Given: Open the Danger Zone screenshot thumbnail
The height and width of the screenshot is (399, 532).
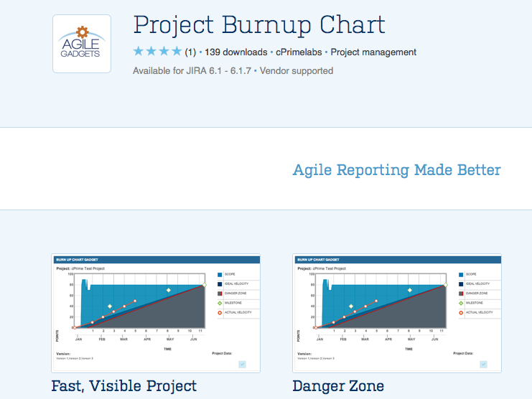Looking at the screenshot, I should click(x=397, y=313).
